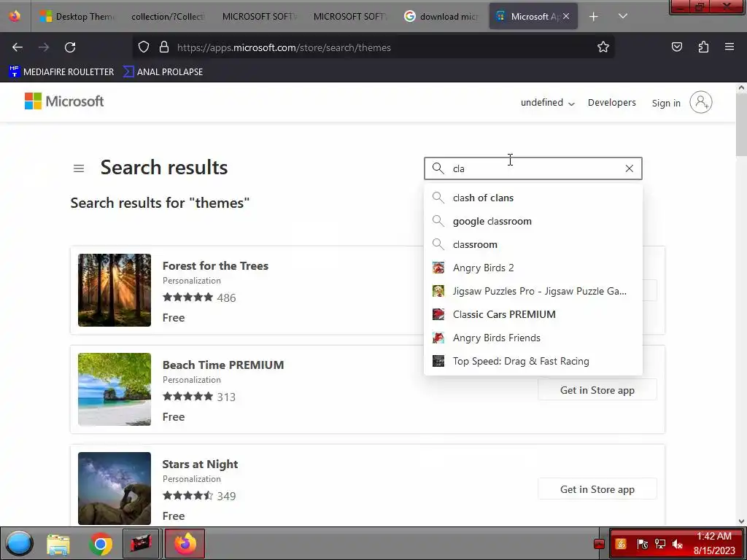
Task: Go back using the browser back arrow
Action: 18,47
